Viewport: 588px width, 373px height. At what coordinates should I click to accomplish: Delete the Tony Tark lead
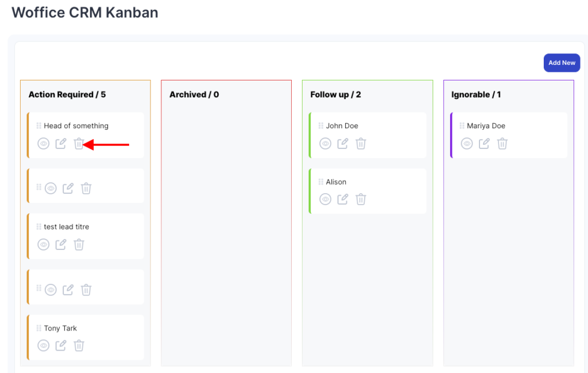point(79,346)
